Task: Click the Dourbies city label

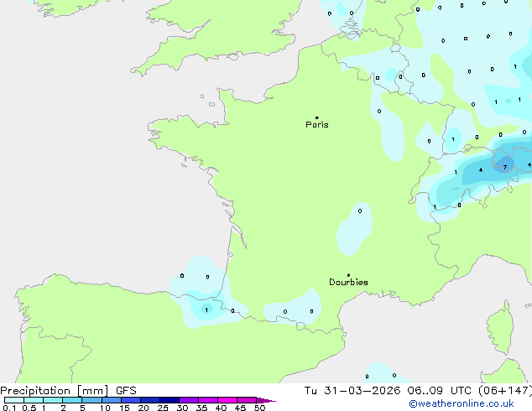Action: pyautogui.click(x=348, y=282)
